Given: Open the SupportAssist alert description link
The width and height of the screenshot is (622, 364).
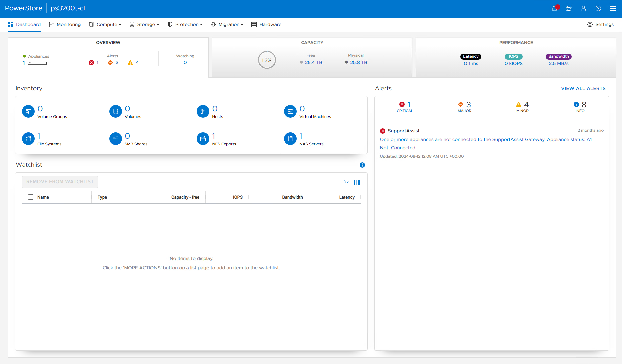Looking at the screenshot, I should point(486,144).
